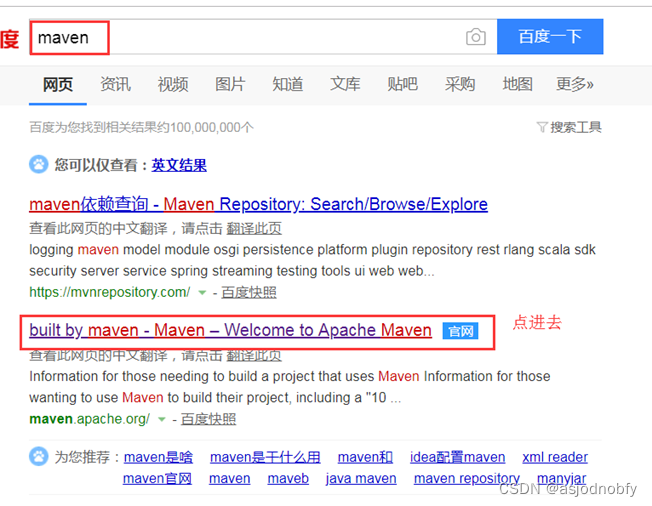Click the idea配置maven suggestion
Image resolution: width=652 pixels, height=506 pixels.
457,457
